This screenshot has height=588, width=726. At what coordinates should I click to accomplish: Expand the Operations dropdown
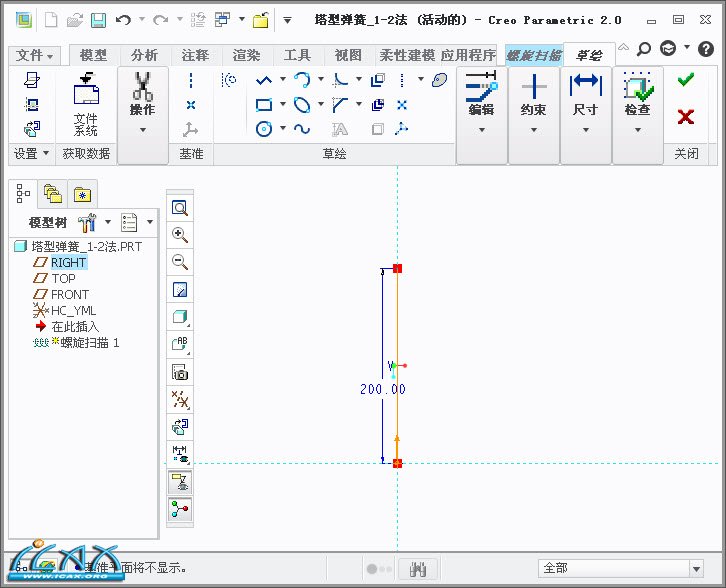(x=142, y=129)
